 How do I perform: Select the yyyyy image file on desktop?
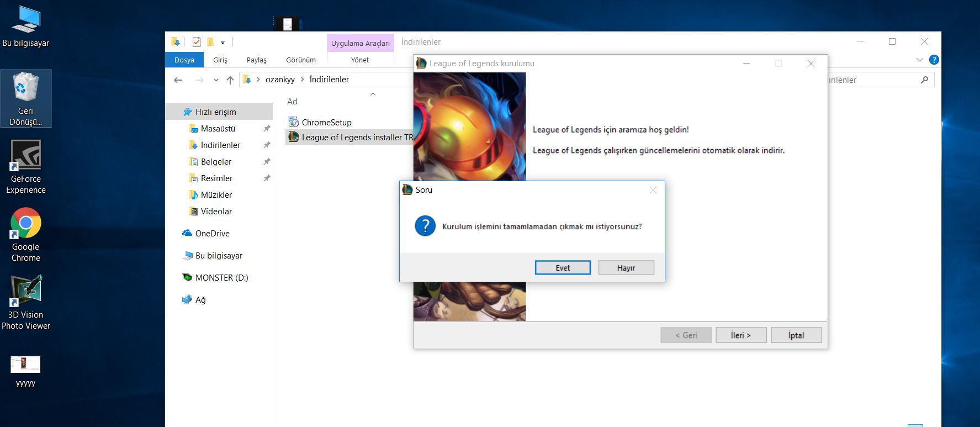26,372
